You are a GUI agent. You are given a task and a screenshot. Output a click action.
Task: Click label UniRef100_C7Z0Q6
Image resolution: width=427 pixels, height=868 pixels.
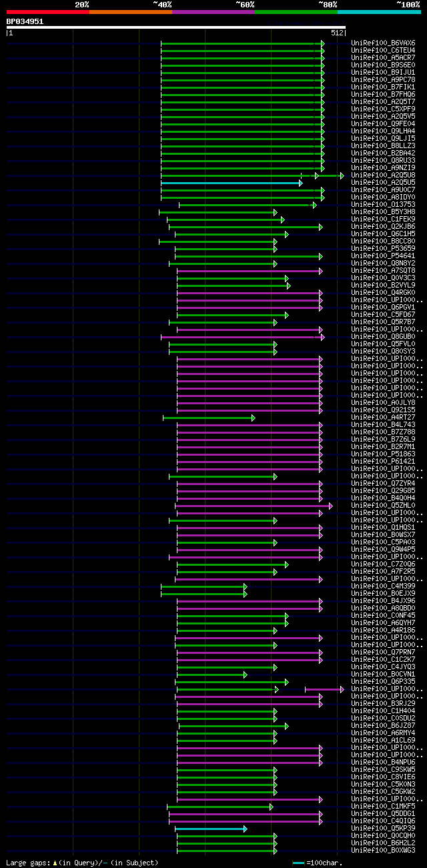(x=383, y=564)
